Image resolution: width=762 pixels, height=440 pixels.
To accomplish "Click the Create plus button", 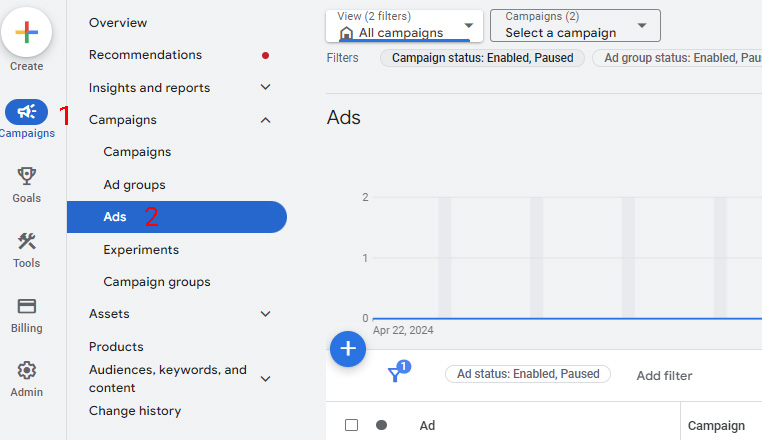I will click(27, 32).
